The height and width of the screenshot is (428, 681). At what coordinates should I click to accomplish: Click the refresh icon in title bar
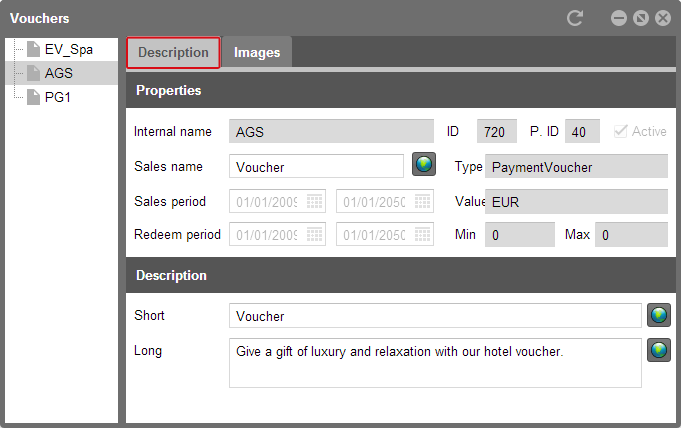tap(575, 18)
